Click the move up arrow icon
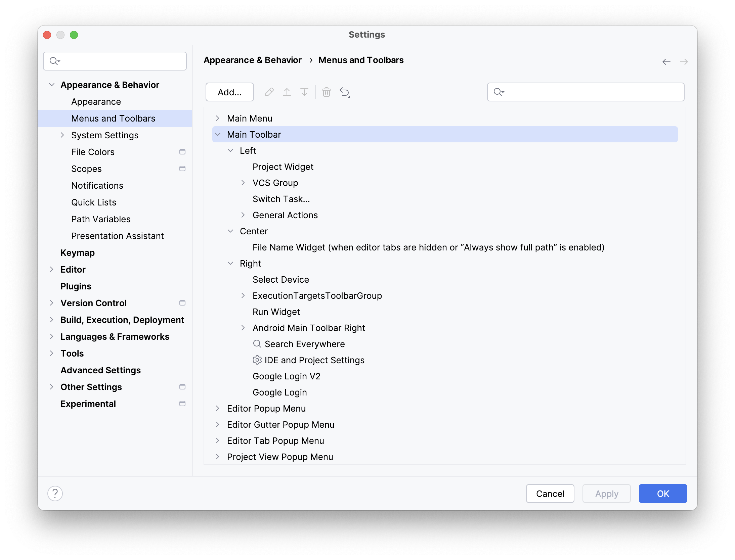The height and width of the screenshot is (560, 735). click(287, 92)
